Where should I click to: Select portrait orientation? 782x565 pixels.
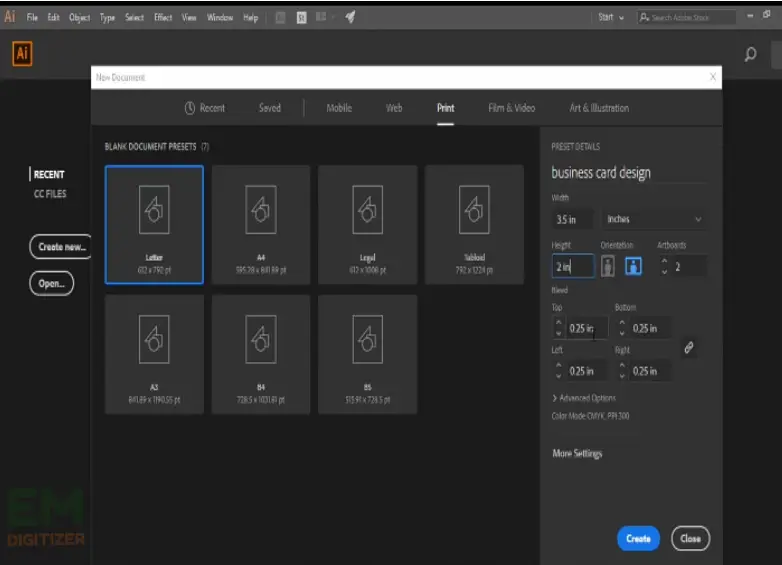607,266
